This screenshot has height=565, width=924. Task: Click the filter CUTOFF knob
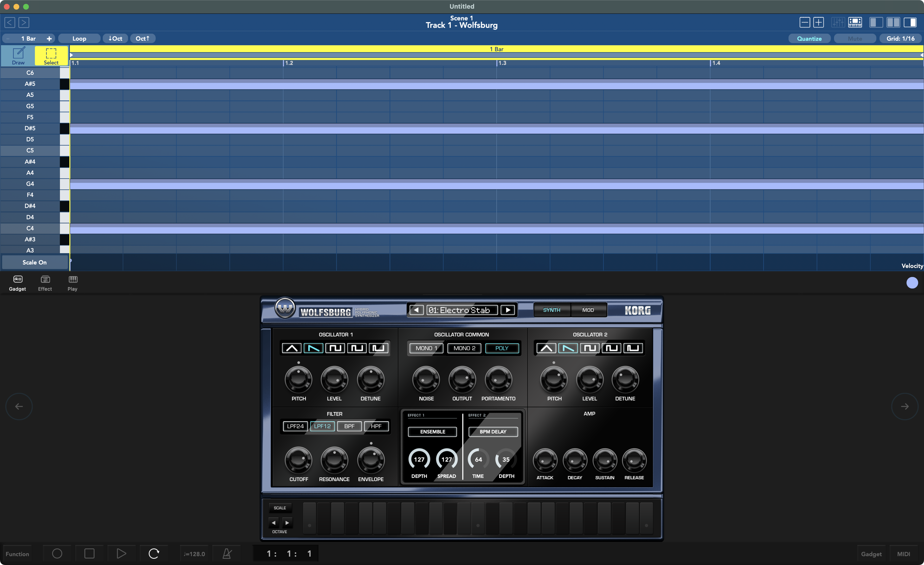click(x=299, y=460)
